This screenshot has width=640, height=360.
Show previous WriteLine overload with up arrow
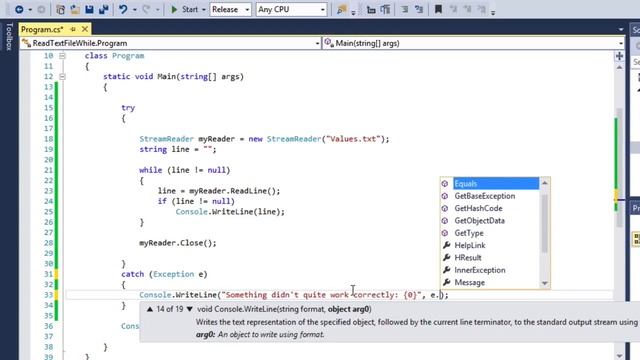[x=150, y=309]
